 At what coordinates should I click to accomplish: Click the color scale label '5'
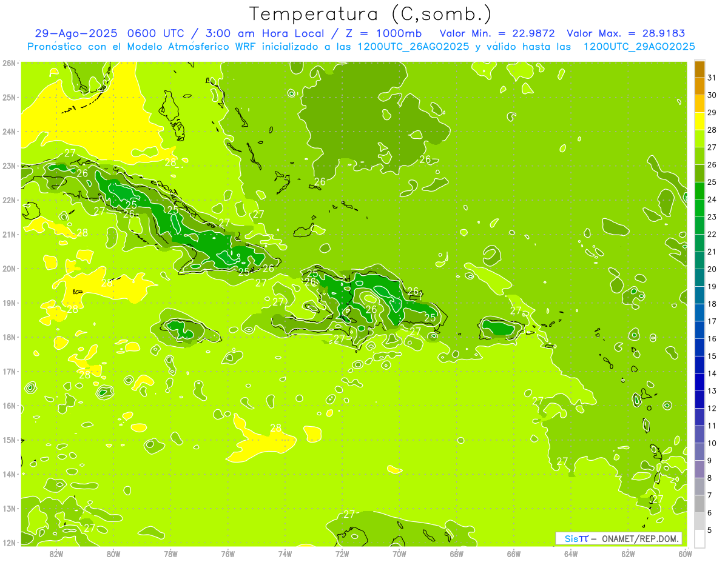click(x=709, y=530)
